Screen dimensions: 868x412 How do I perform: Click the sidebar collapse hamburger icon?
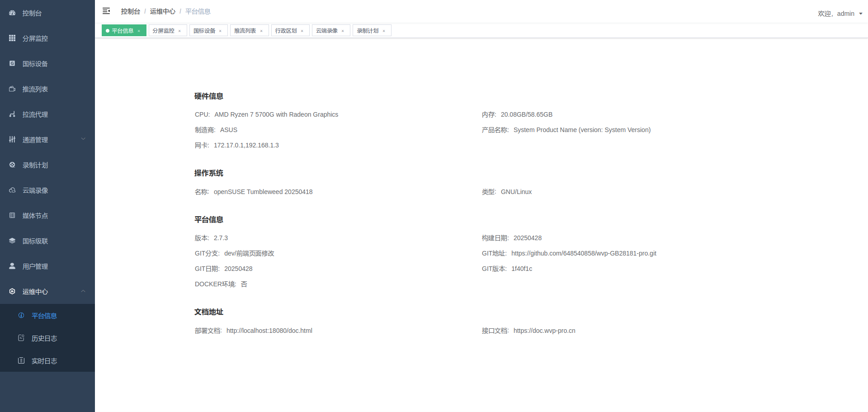click(x=106, y=11)
